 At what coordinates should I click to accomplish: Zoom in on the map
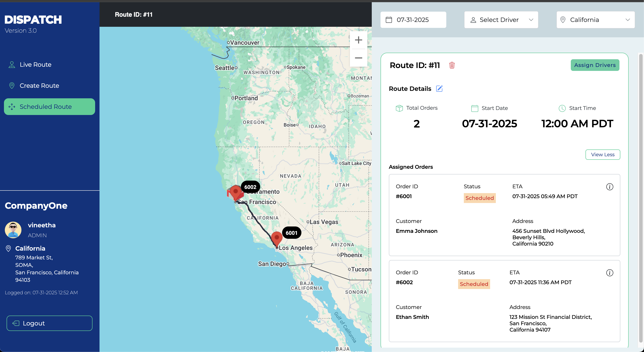click(x=358, y=40)
